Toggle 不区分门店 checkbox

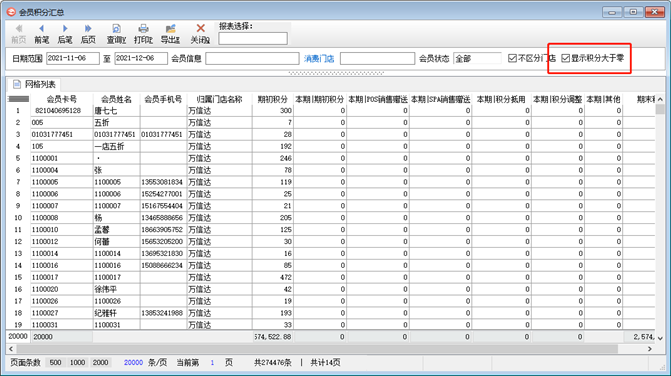coord(512,58)
